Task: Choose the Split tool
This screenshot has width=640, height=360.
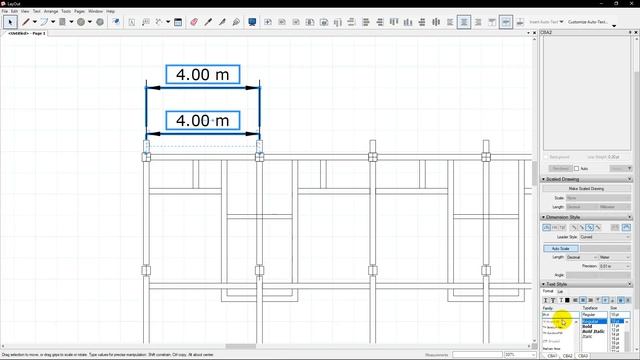Action: point(222,22)
